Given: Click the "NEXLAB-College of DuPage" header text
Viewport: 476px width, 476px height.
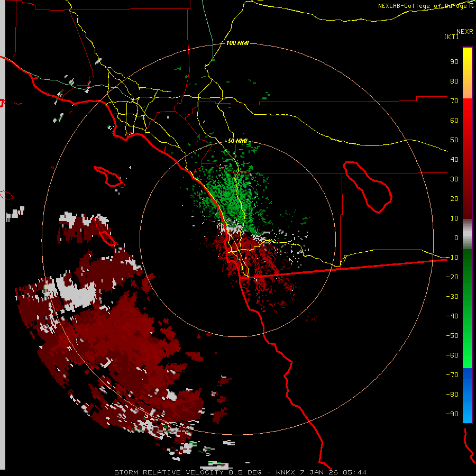Looking at the screenshot, I should coord(423,6).
